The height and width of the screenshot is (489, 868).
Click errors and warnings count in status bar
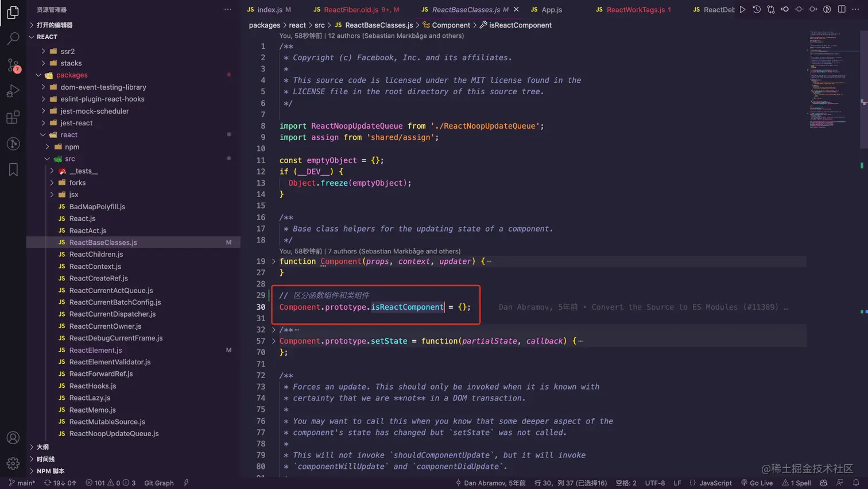[110, 483]
